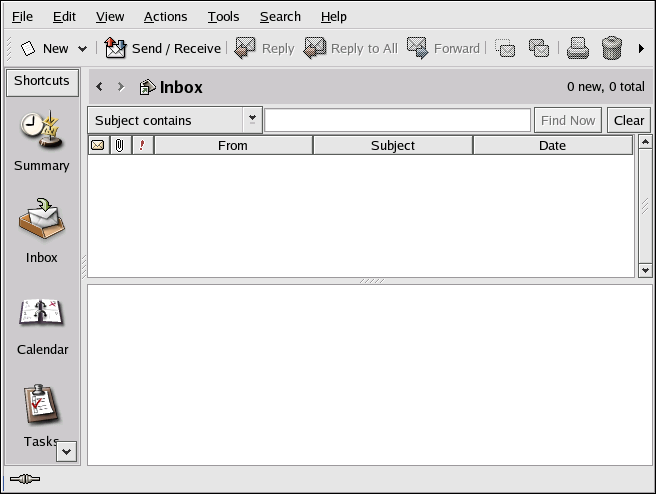Viewport: 656px width, 494px height.
Task: Click the Clear search button
Action: [x=628, y=120]
